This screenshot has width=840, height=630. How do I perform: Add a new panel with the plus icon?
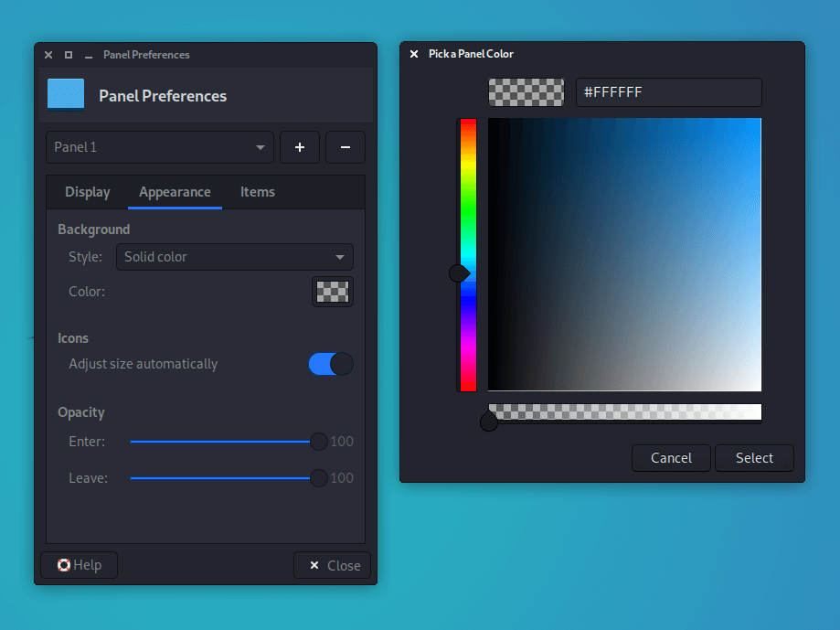pyautogui.click(x=300, y=147)
